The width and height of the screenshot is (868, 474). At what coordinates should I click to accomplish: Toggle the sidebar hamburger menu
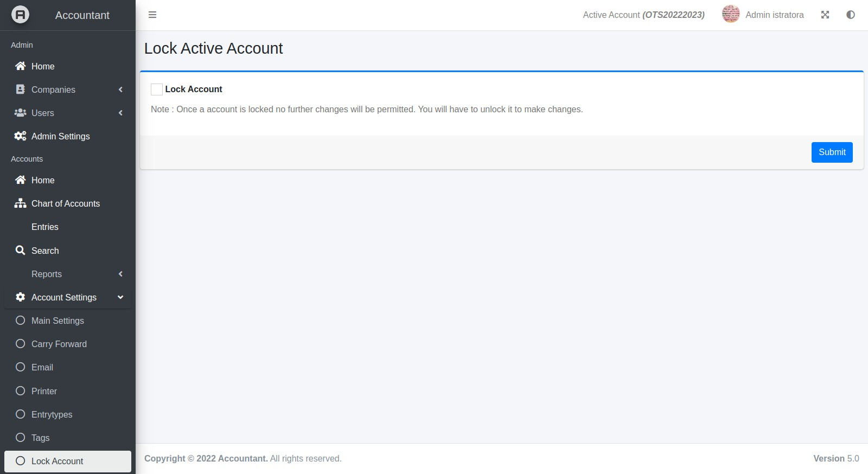pyautogui.click(x=152, y=15)
